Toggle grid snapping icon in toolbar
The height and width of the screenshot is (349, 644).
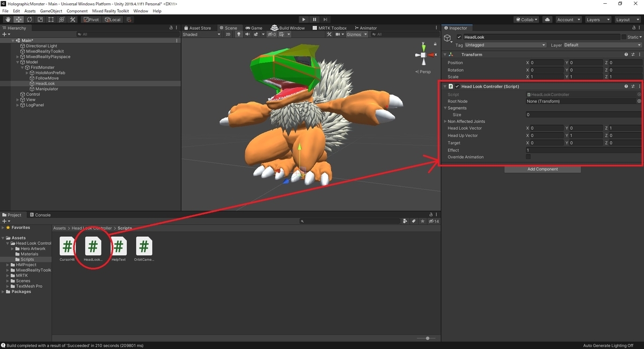pyautogui.click(x=129, y=19)
